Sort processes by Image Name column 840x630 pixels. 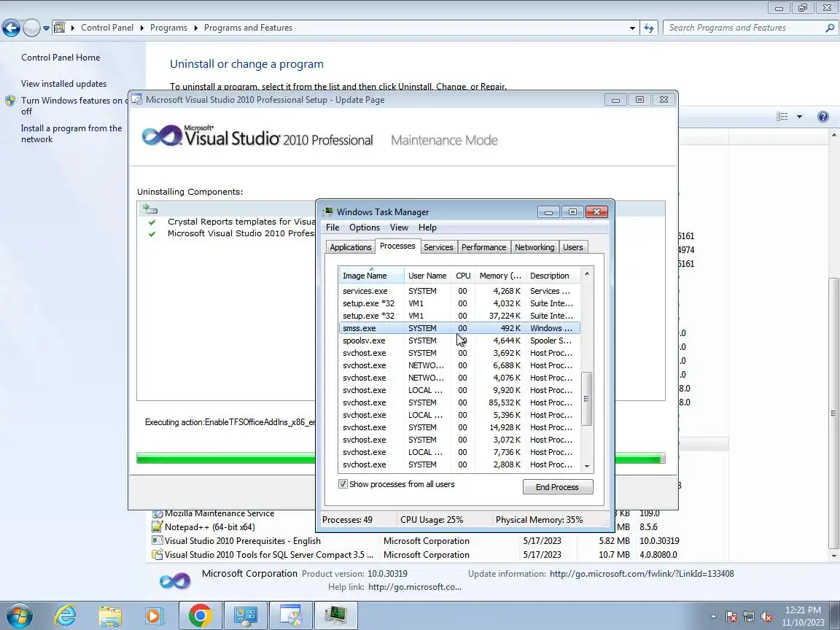(371, 276)
